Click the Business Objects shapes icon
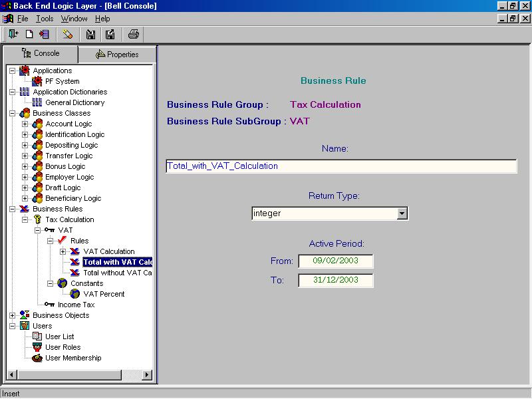 pyautogui.click(x=25, y=315)
